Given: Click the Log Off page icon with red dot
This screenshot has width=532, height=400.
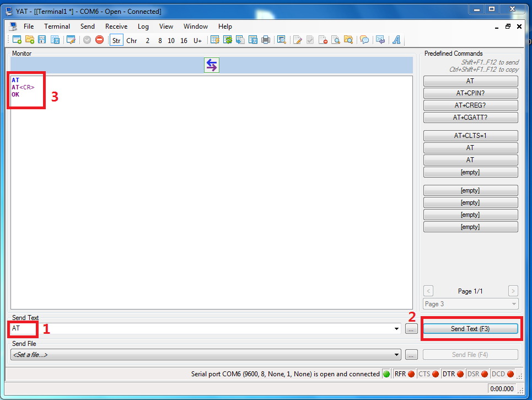Looking at the screenshot, I should pos(324,40).
